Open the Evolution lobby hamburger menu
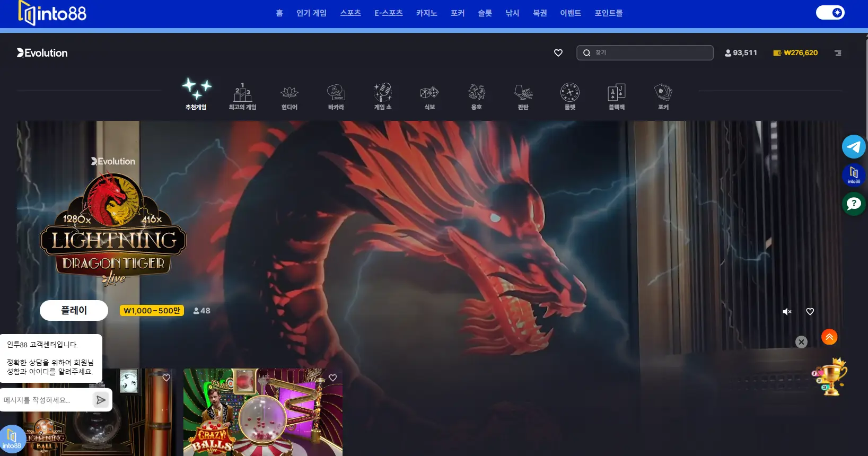The width and height of the screenshot is (868, 456). pos(838,53)
